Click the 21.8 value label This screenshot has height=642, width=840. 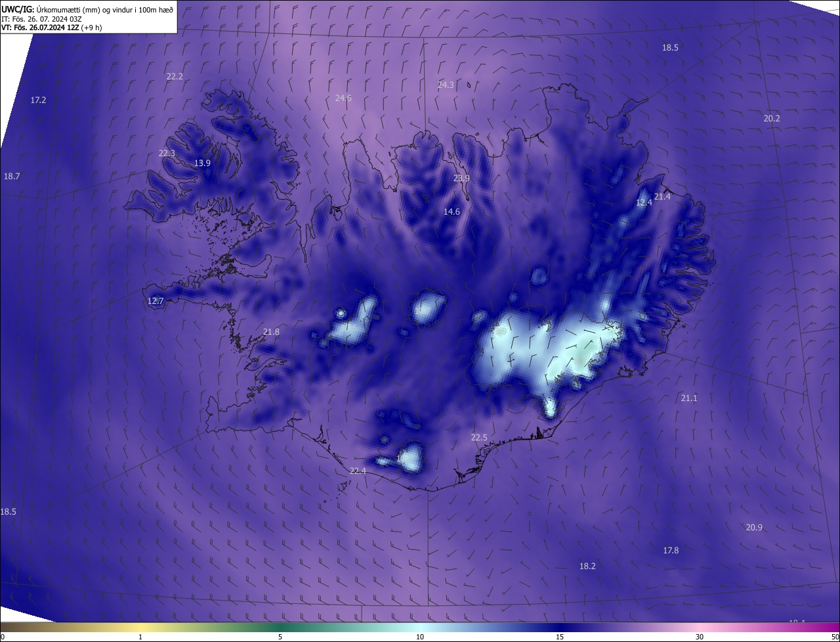click(271, 332)
